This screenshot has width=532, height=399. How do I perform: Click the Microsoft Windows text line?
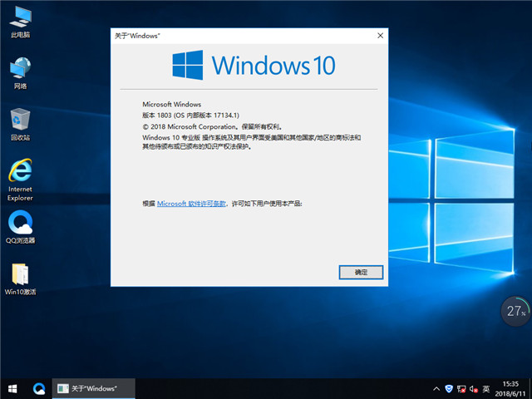172,104
